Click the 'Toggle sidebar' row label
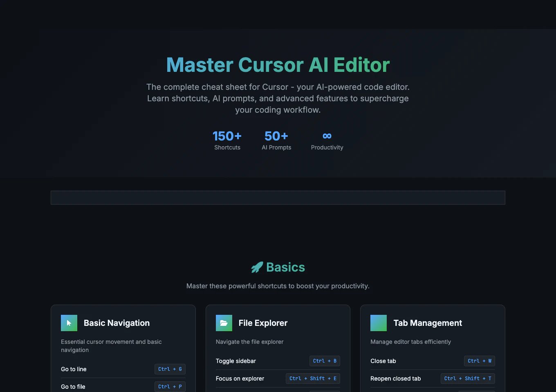Viewport: 556px width, 392px height. pyautogui.click(x=236, y=361)
